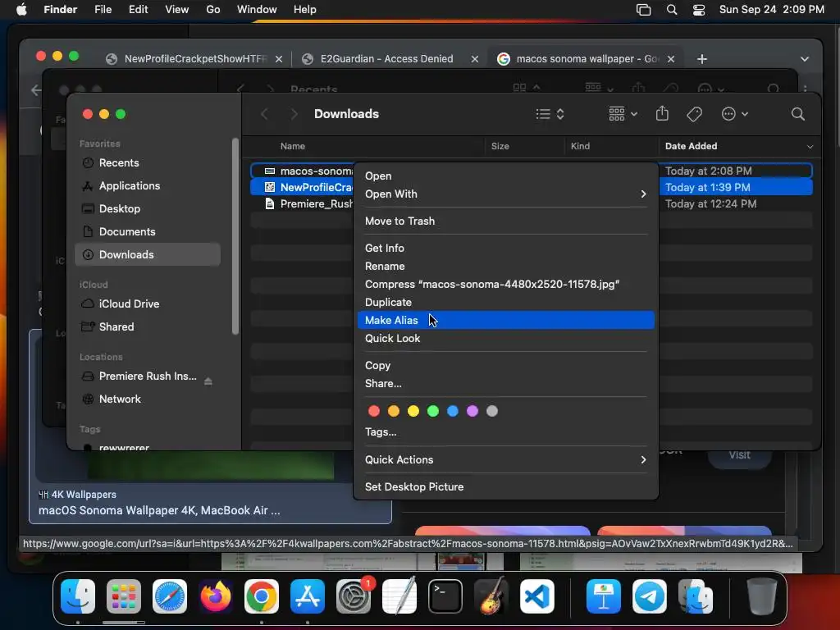Image resolution: width=840 pixels, height=630 pixels.
Task: Close the macos sonoma wallpaper tab
Action: coord(671,59)
